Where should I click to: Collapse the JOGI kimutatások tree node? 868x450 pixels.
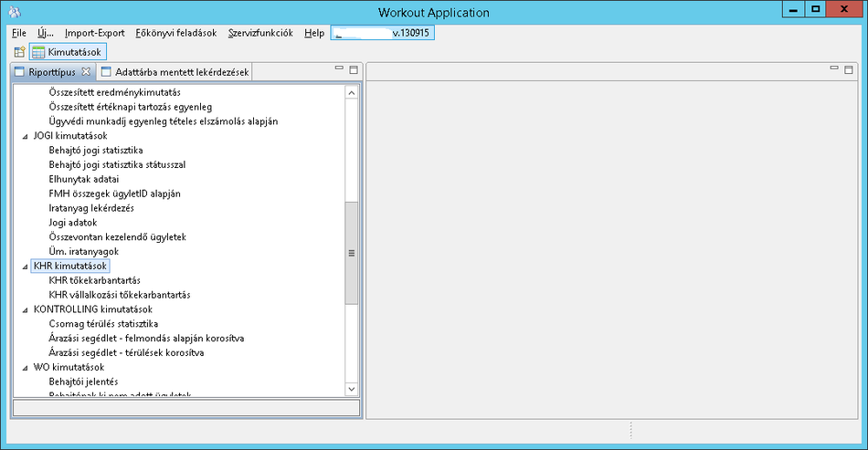[x=25, y=136]
